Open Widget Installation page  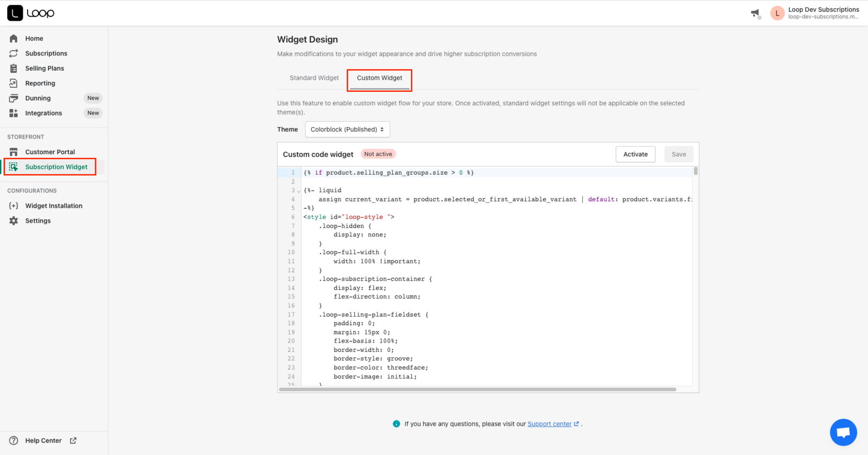[x=54, y=206]
